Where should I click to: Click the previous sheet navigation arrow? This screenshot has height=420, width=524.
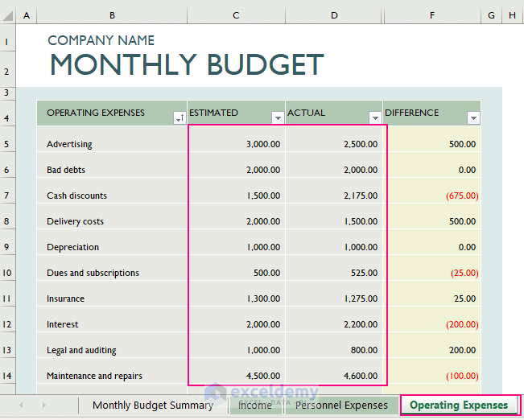[x=21, y=406]
